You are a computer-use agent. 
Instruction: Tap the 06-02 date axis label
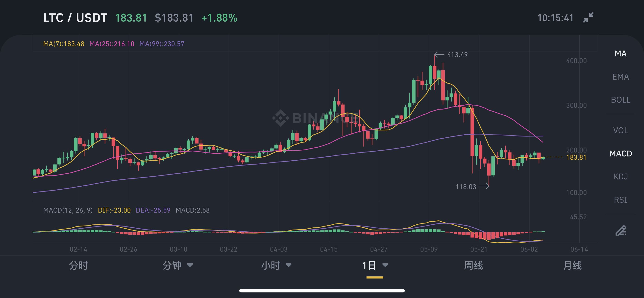(529, 249)
